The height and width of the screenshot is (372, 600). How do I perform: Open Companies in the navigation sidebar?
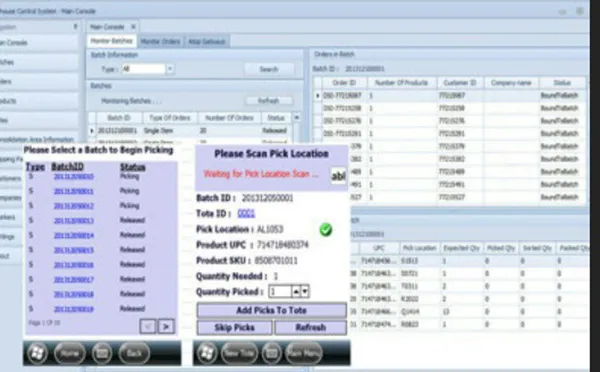tap(11, 198)
